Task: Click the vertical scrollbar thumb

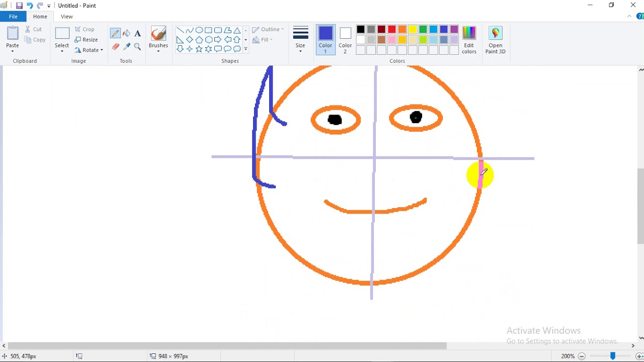Action: (641, 206)
